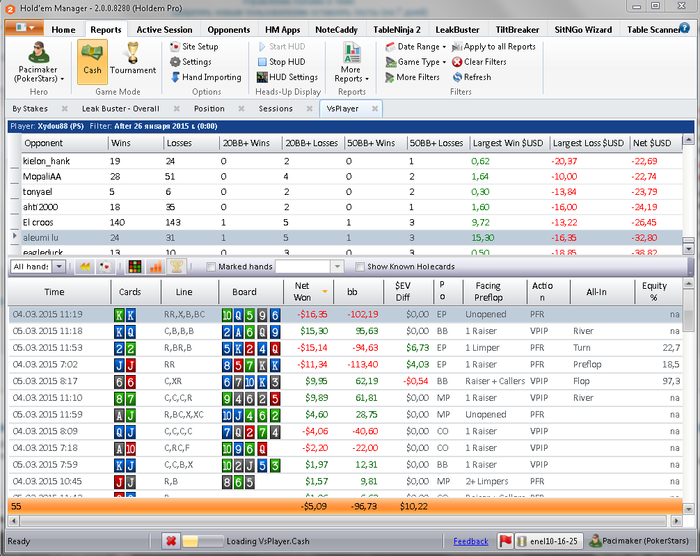Toggle the Marked hands checkbox
The width and height of the screenshot is (700, 556).
coord(210,267)
